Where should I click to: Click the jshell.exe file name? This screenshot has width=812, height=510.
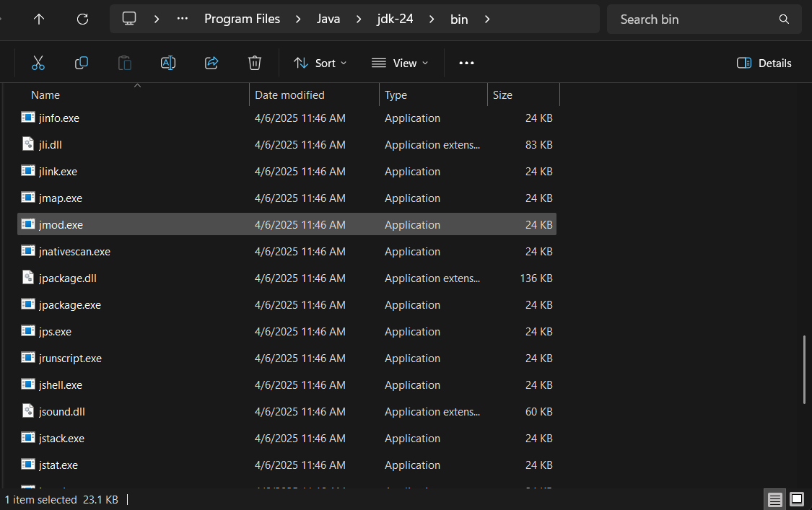point(61,385)
